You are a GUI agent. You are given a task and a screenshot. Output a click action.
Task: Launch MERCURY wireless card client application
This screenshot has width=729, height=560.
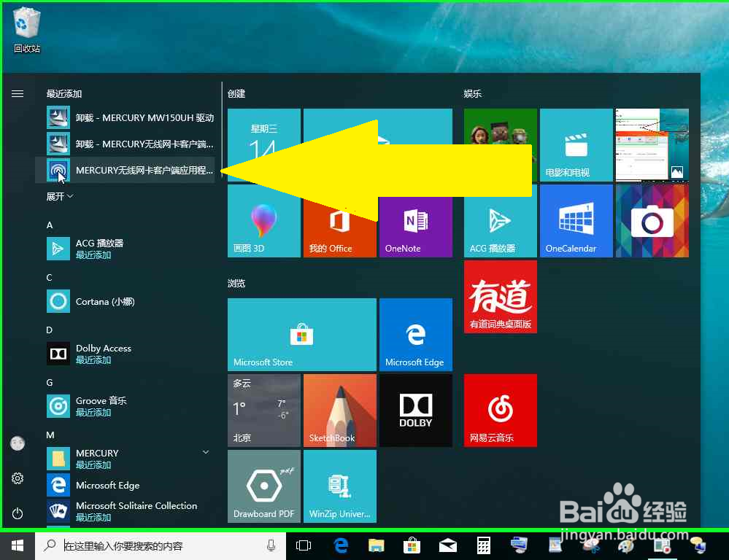tap(126, 170)
